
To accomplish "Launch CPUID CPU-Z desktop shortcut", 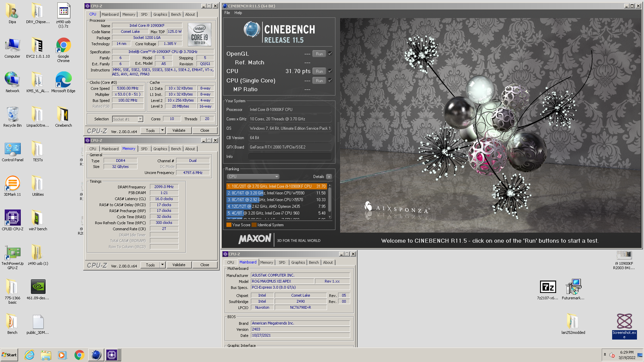I will [x=12, y=221].
